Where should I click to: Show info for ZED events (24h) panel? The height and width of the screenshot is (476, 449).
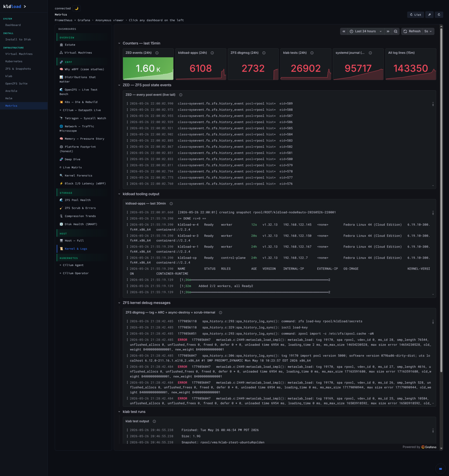[x=157, y=53]
